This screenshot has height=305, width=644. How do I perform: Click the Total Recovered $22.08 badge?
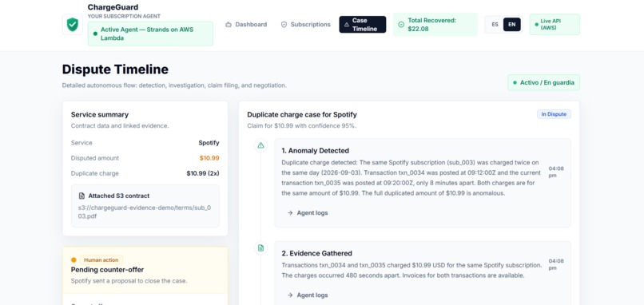[435, 25]
